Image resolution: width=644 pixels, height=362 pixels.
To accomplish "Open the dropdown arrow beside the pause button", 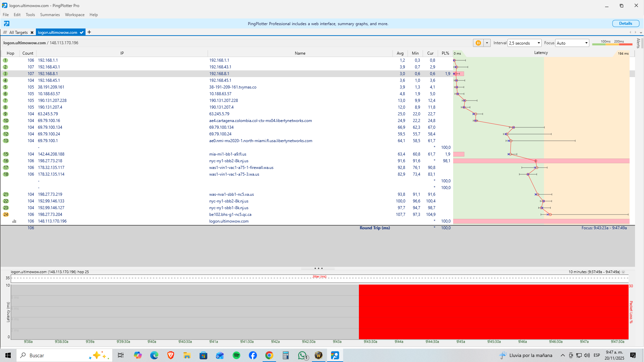I will pos(487,43).
